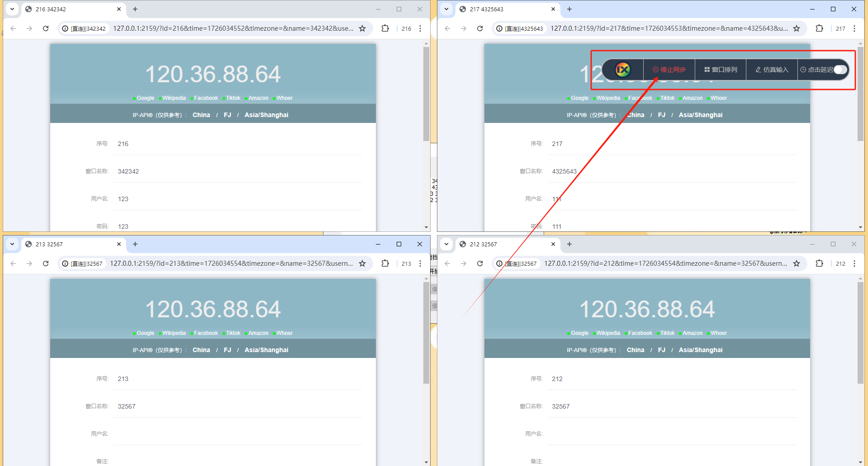Expand tab search dropdown in window 212
Image resolution: width=868 pixels, height=466 pixels.
446,244
